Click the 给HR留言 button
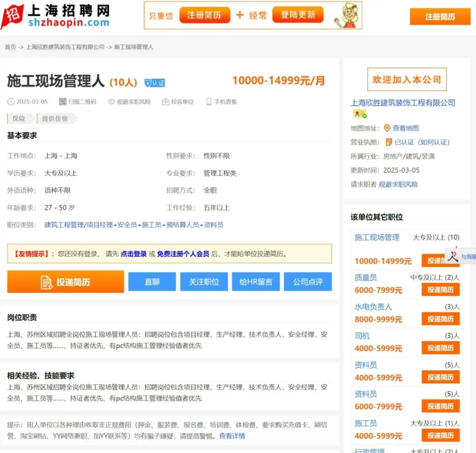 (x=256, y=281)
